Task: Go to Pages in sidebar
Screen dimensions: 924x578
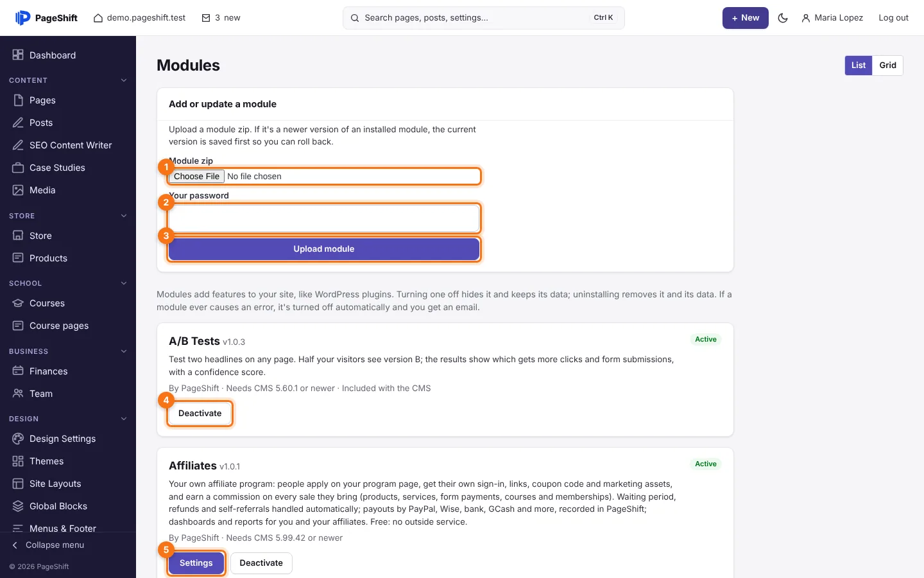Action: click(x=68, y=100)
